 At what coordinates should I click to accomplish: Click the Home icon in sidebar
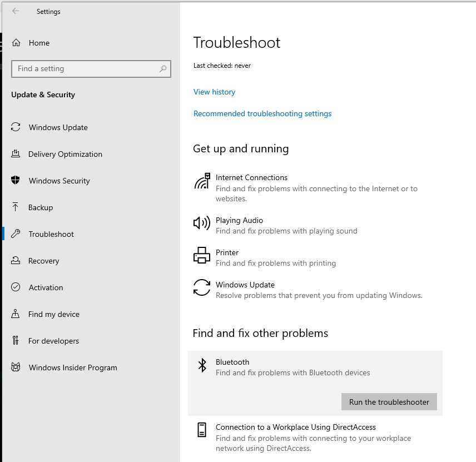[16, 43]
